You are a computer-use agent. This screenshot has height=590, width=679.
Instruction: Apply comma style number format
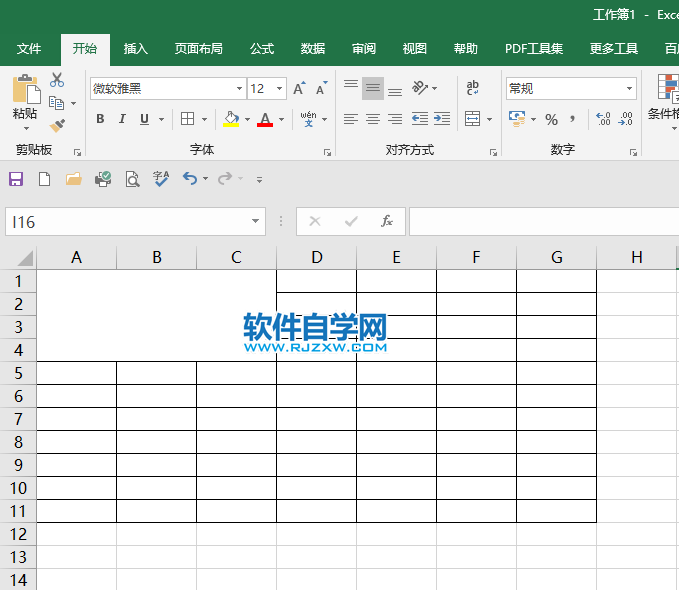[572, 119]
